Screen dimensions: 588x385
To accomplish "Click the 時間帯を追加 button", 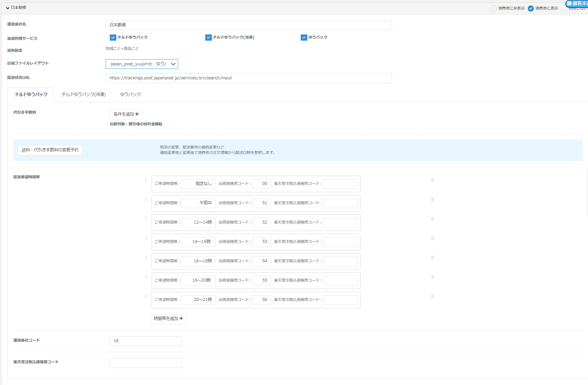I will [x=168, y=319].
